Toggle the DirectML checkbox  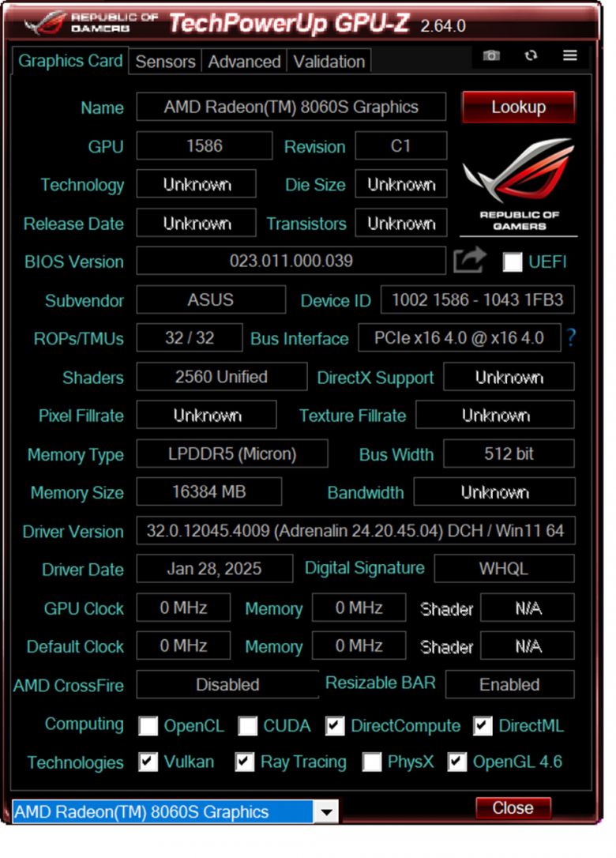483,725
